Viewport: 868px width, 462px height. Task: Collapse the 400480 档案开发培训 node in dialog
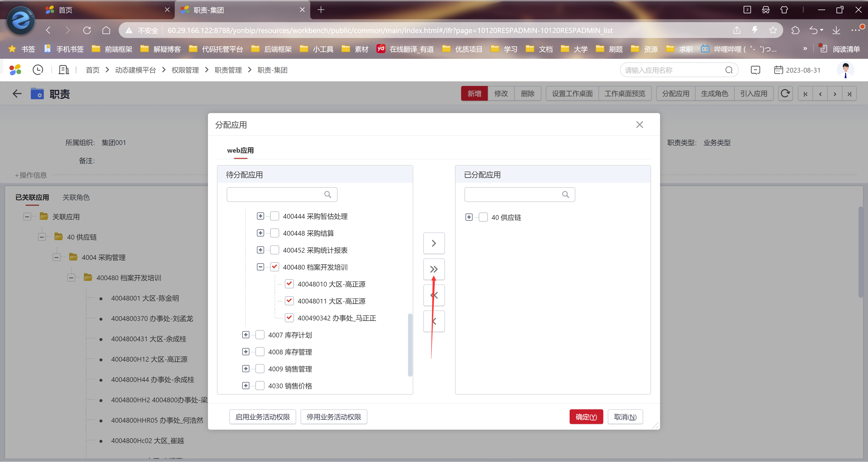tap(260, 267)
